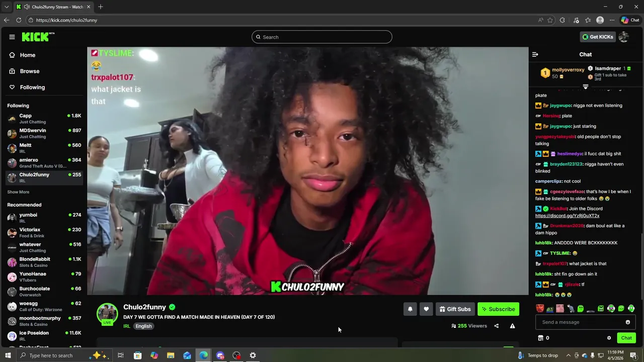Open Ice Poseidon recommended channel
644x362 pixels.
[44, 336]
